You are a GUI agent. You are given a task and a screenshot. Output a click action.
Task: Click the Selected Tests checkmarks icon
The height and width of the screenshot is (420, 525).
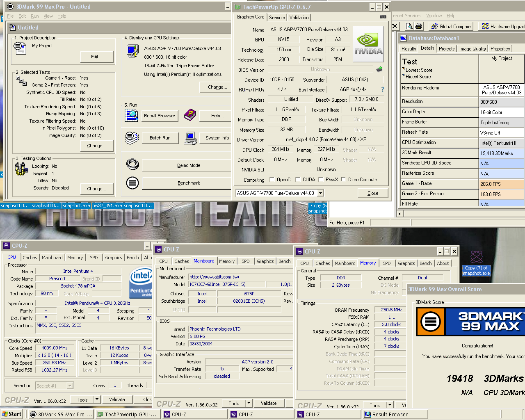click(x=21, y=81)
